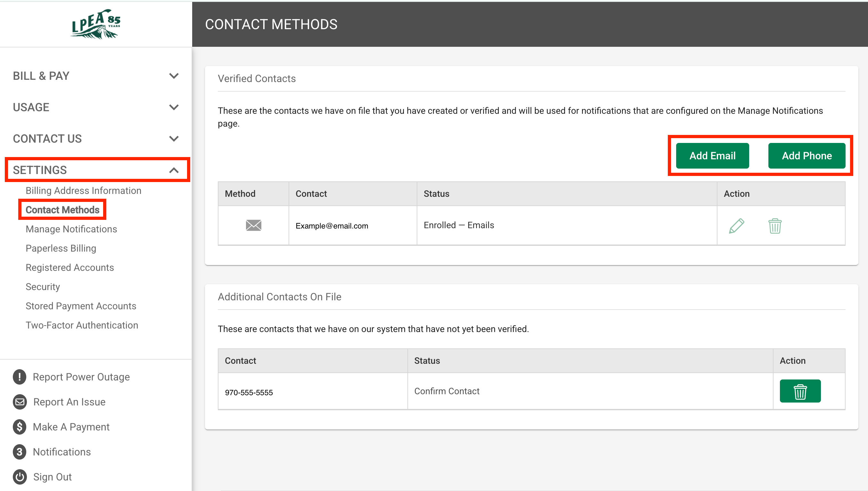Click Confirm Contact status for phone number

point(446,391)
